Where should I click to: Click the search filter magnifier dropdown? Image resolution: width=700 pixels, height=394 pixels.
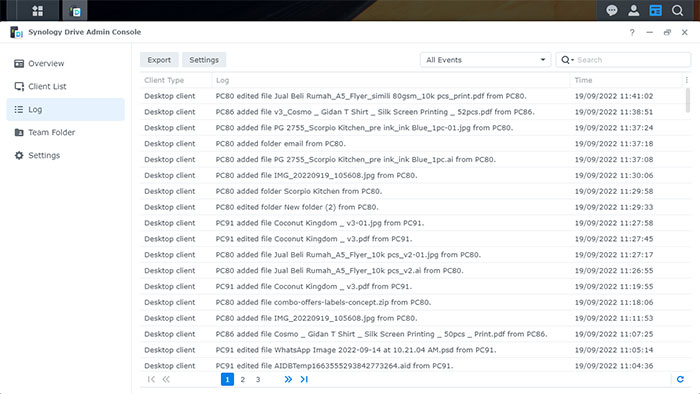(x=567, y=60)
